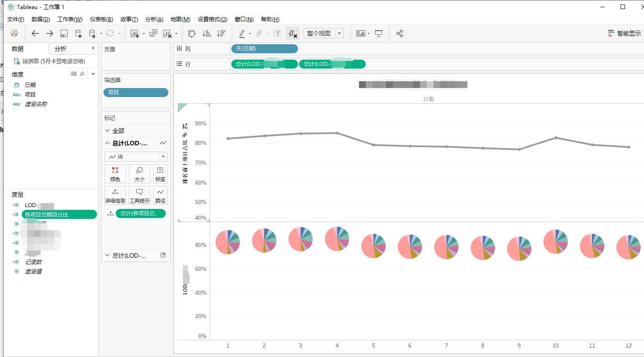Click the Detail mark card button
This screenshot has width=644, height=357.
point(115,195)
